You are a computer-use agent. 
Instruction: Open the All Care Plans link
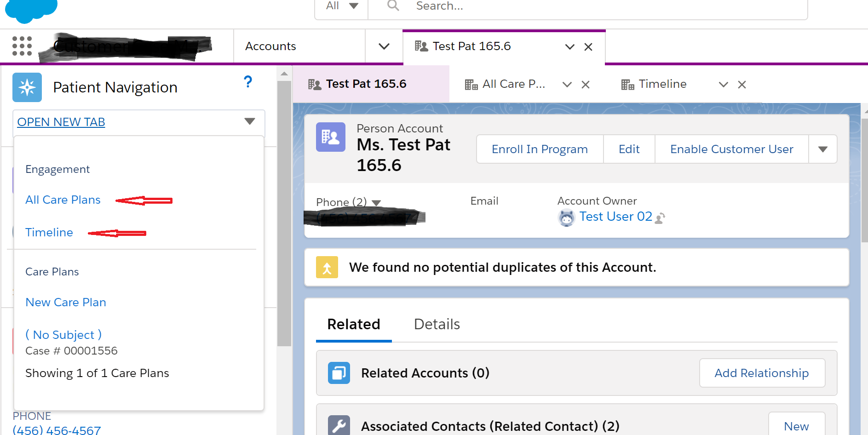click(63, 200)
